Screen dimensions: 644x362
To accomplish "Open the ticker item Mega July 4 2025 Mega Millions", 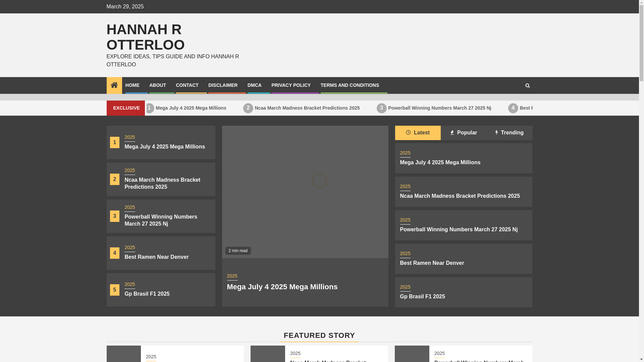I will tap(191, 108).
